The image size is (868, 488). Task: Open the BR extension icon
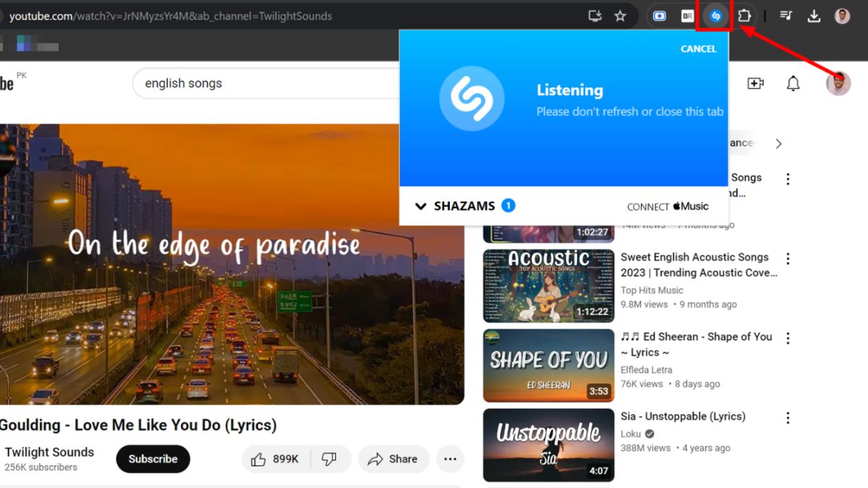click(686, 15)
